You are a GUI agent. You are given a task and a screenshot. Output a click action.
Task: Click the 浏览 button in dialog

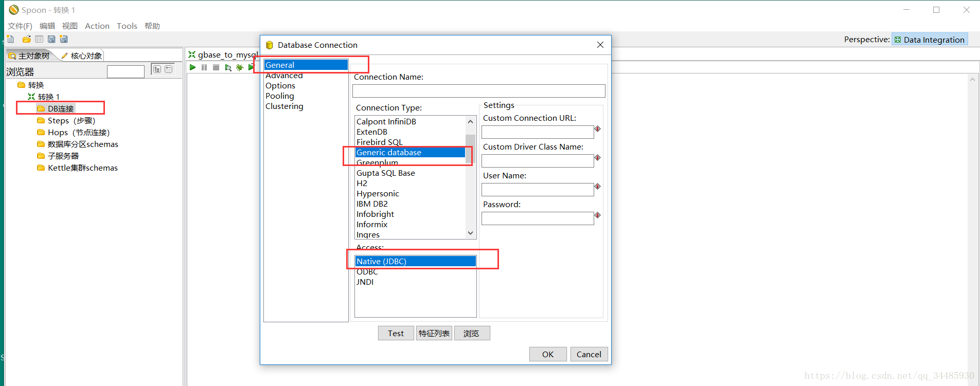pos(472,333)
